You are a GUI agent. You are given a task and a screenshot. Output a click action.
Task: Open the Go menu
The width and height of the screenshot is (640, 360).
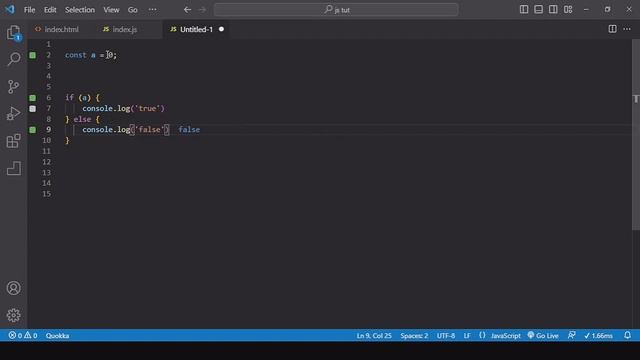[133, 10]
